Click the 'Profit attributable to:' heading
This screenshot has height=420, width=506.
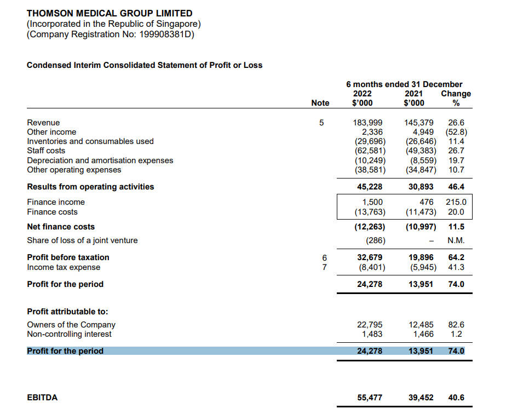click(x=67, y=312)
